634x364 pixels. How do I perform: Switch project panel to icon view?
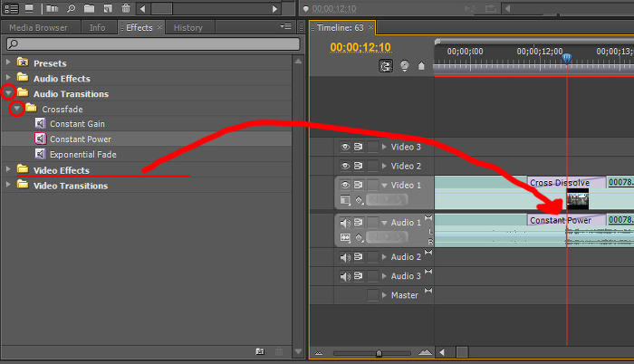(x=29, y=8)
